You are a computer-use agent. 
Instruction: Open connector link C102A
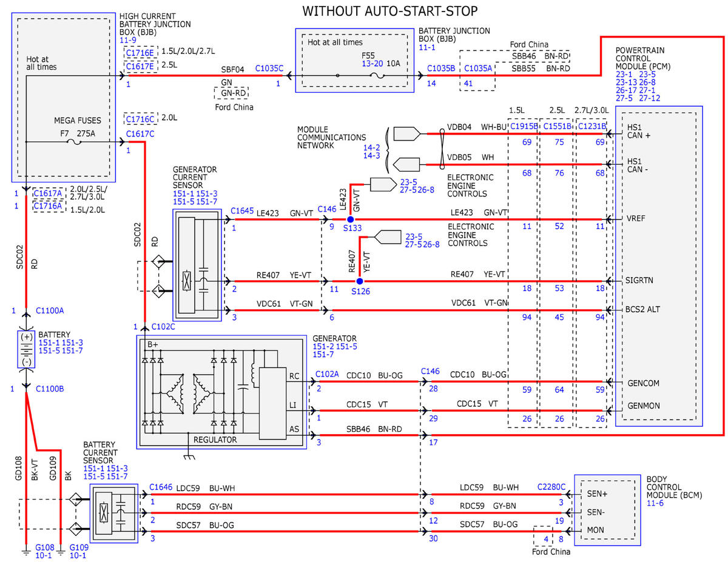[x=327, y=374]
